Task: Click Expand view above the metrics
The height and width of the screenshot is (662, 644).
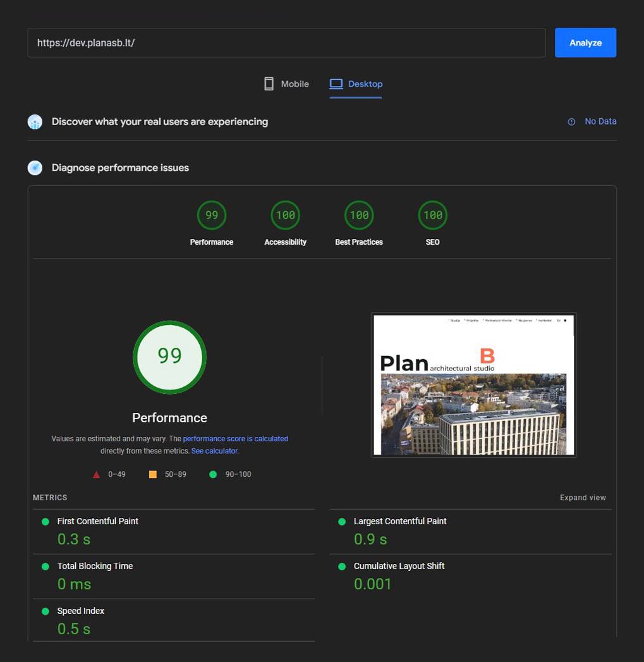Action: (x=582, y=498)
